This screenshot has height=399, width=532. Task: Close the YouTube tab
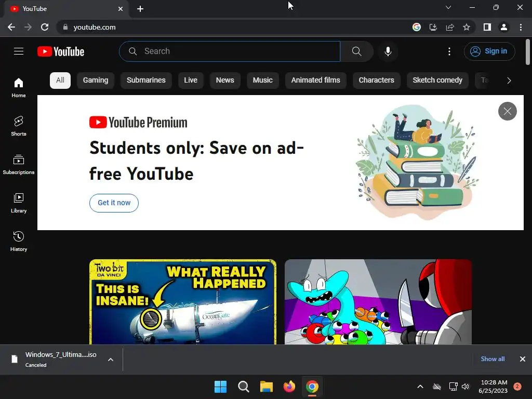(121, 9)
